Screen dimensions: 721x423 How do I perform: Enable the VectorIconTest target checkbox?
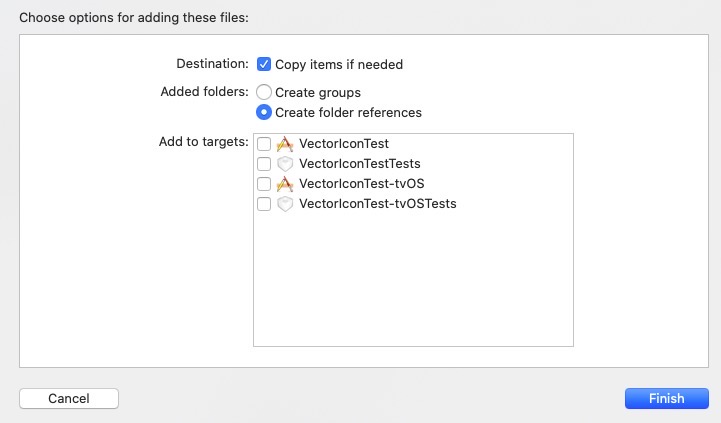coord(264,143)
